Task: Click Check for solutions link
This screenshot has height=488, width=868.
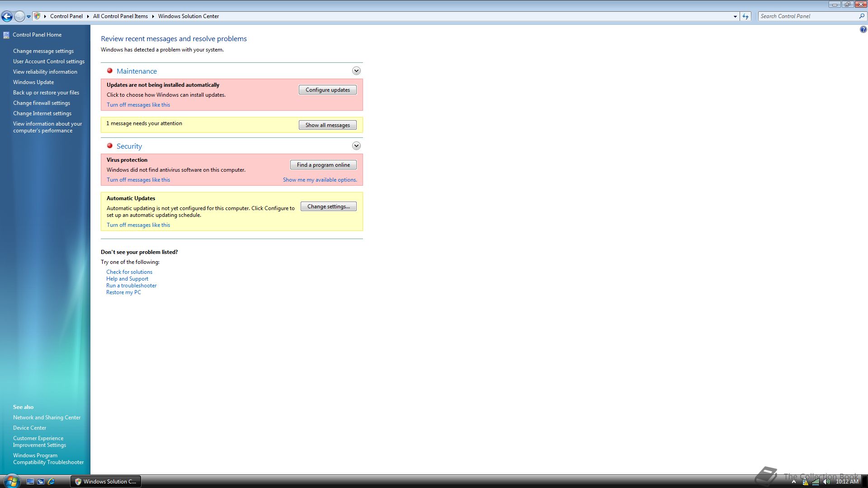Action: coord(129,272)
